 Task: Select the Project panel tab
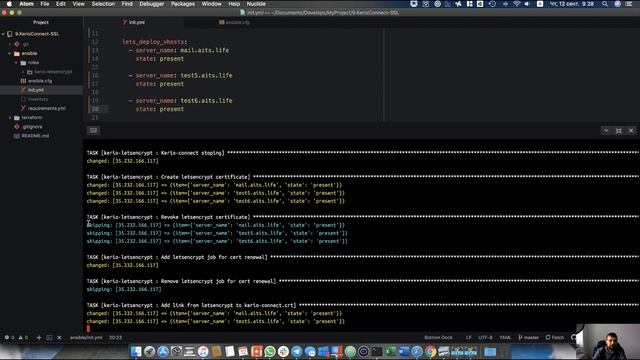(41, 22)
